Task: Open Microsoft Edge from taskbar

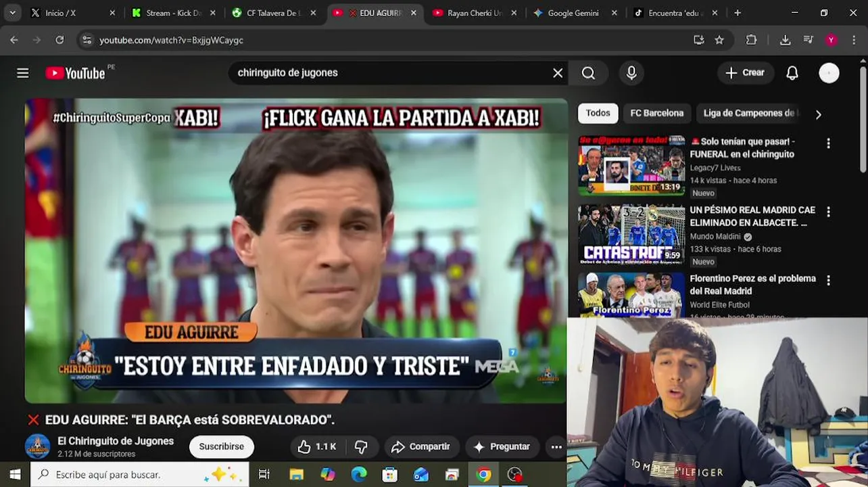Action: (x=359, y=475)
